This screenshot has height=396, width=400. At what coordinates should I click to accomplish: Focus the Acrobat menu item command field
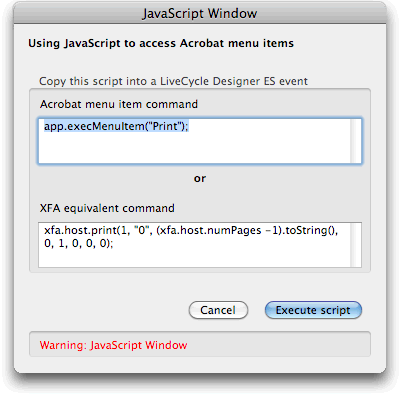[200, 141]
